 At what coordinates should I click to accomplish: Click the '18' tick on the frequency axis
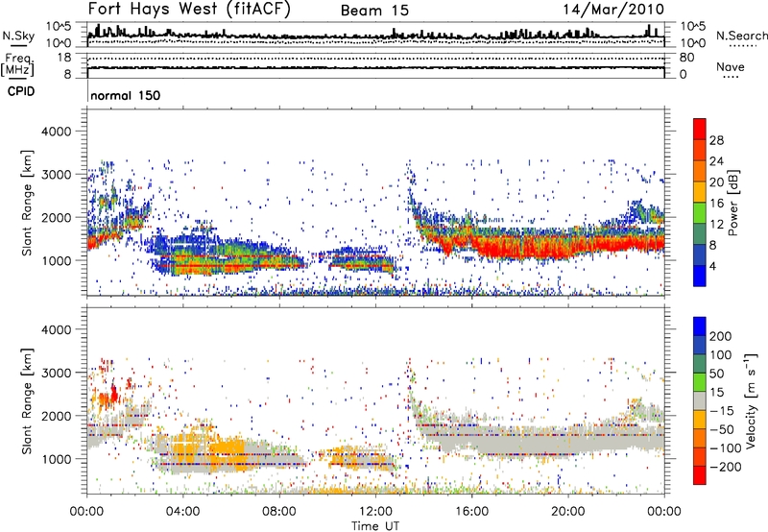pos(64,58)
